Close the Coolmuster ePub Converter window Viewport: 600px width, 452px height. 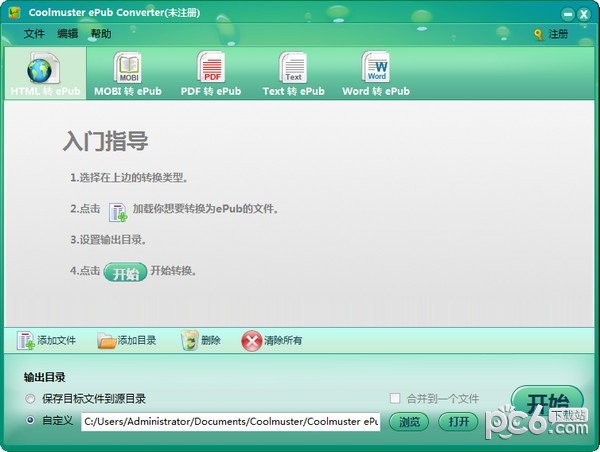pos(584,15)
